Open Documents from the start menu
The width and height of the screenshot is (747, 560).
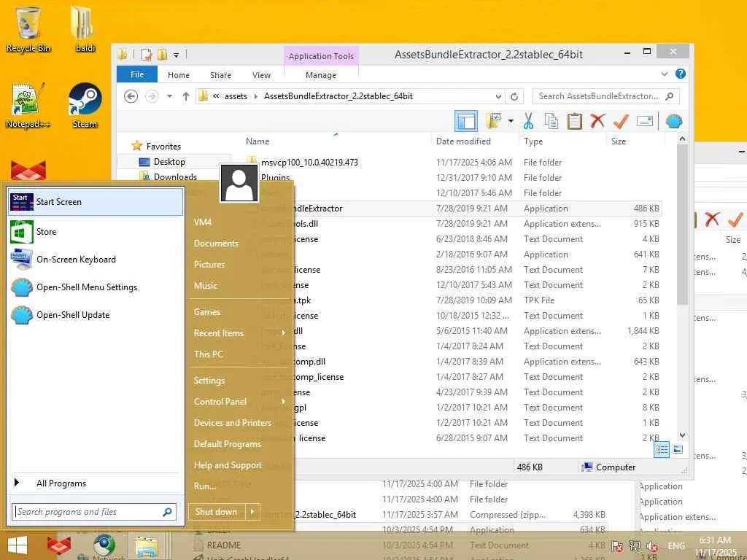coord(216,244)
